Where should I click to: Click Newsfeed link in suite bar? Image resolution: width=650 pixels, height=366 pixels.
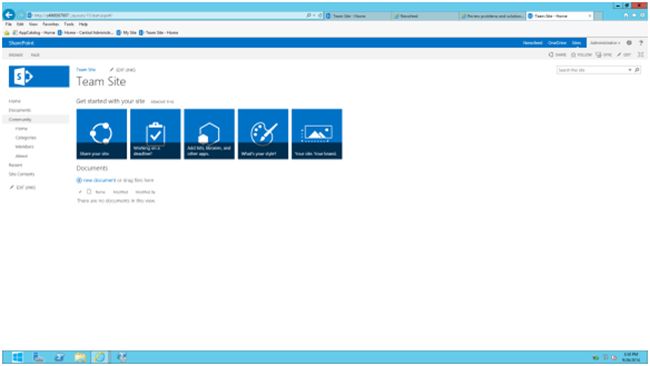532,43
